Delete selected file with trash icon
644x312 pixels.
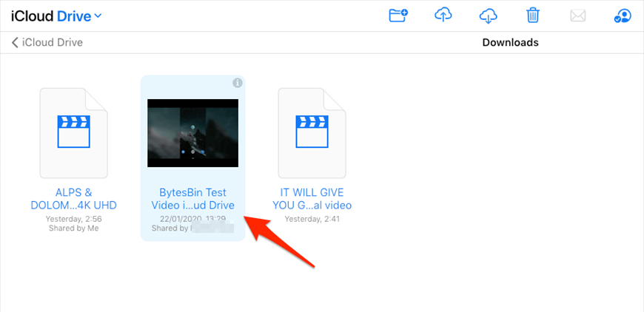532,16
